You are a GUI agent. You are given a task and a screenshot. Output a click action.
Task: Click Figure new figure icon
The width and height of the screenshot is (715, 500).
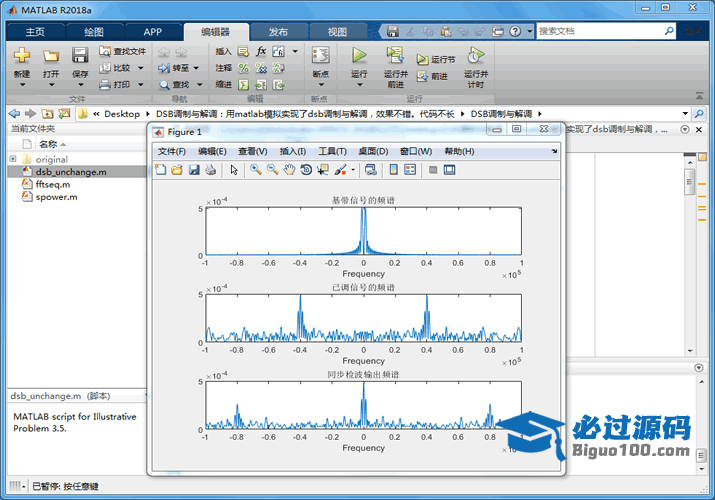(x=161, y=170)
